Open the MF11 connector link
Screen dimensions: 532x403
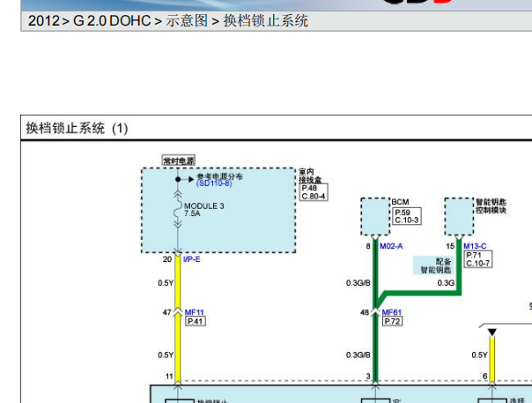(194, 312)
